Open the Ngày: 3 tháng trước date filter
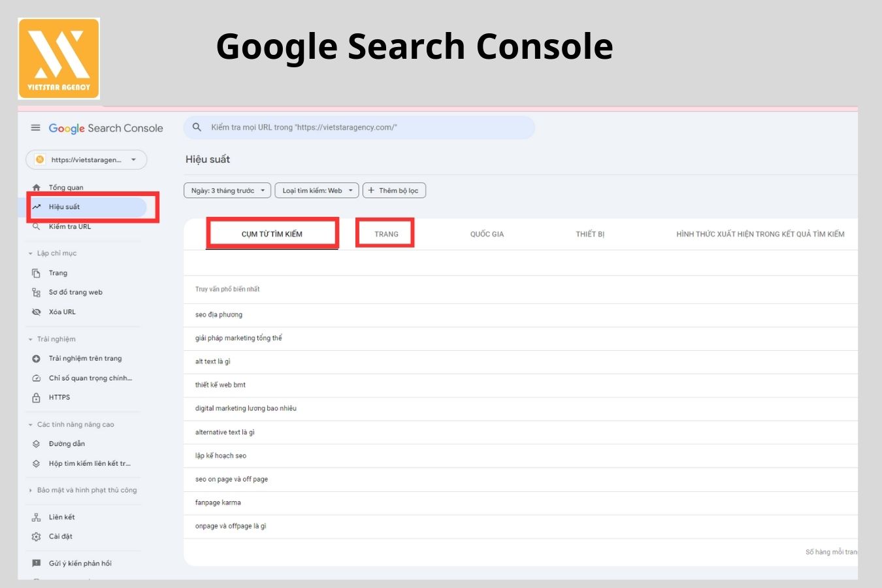 pyautogui.click(x=227, y=191)
